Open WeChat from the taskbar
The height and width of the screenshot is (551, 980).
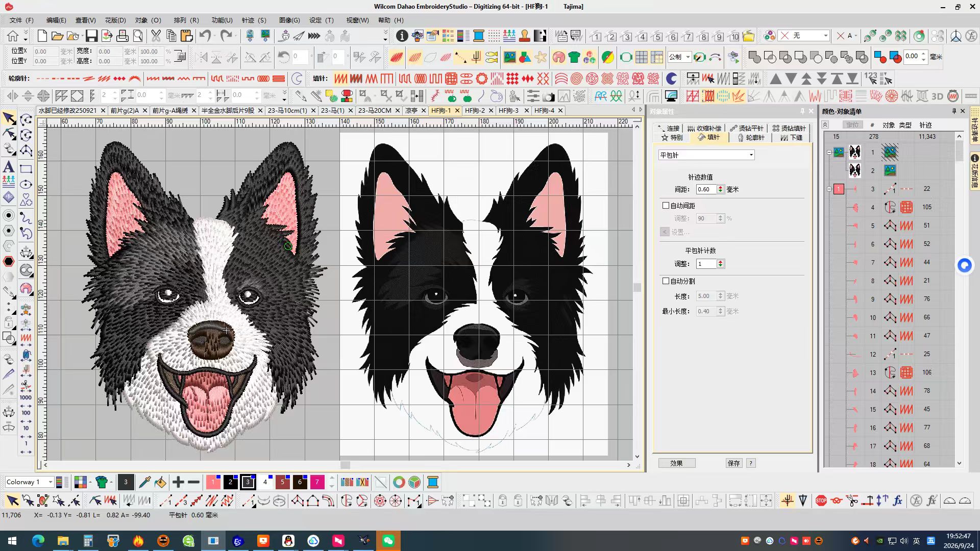[388, 541]
